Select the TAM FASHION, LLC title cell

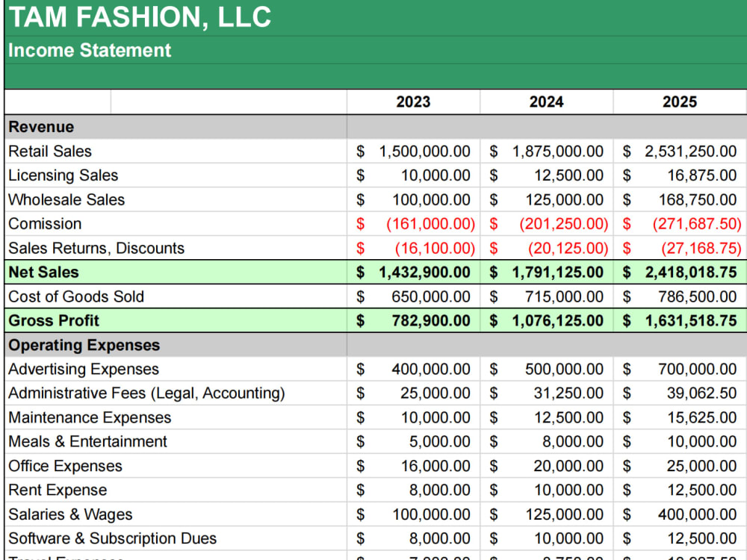pyautogui.click(x=140, y=17)
